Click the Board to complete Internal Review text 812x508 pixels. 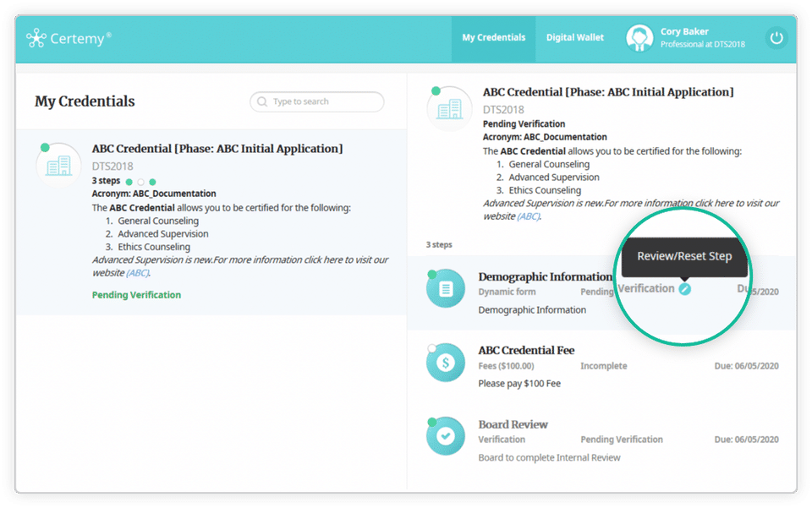pos(549,457)
